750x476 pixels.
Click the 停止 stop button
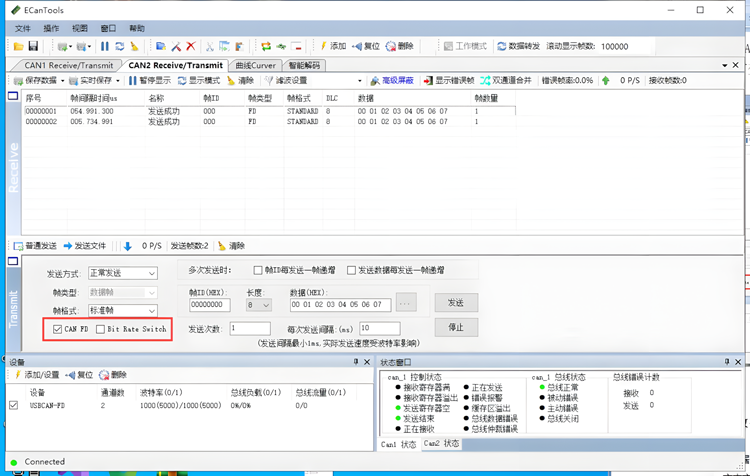[455, 327]
